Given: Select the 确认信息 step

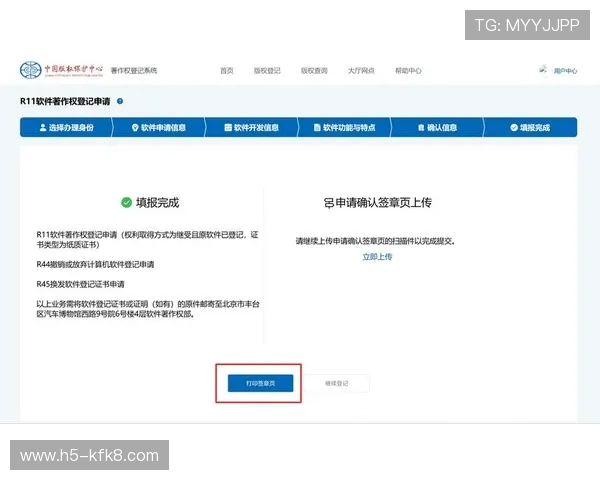Looking at the screenshot, I should (x=437, y=127).
